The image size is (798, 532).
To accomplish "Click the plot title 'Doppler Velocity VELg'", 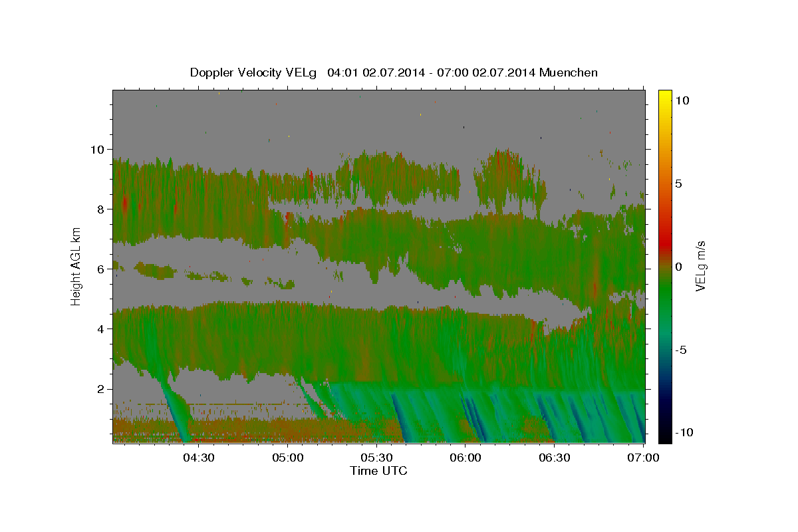I will pyautogui.click(x=255, y=72).
